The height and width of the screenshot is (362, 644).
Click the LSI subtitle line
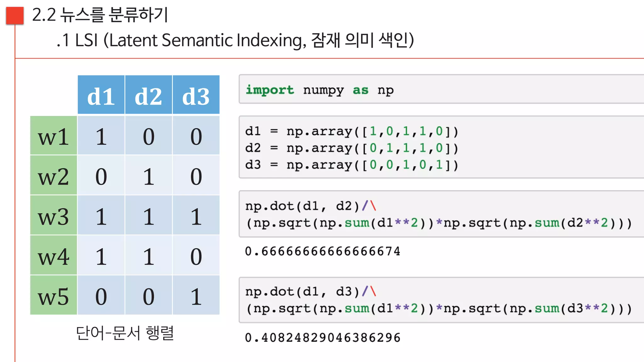[235, 40]
